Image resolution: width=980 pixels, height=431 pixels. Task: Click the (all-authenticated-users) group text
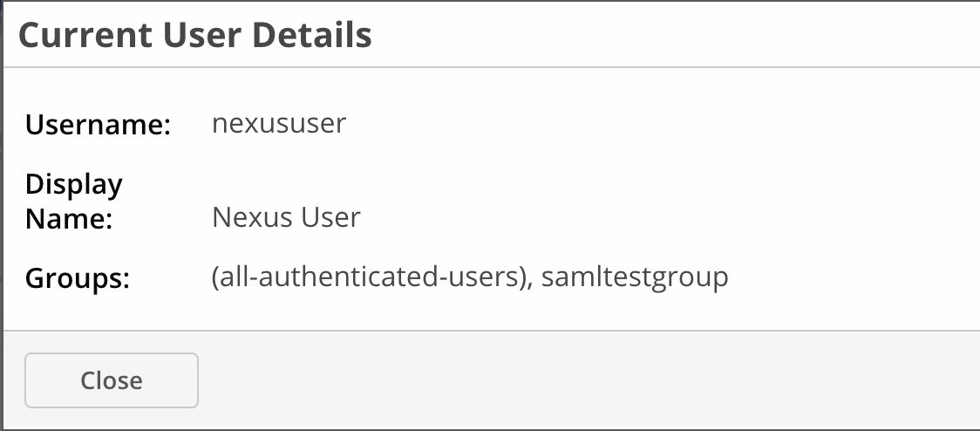[370, 278]
